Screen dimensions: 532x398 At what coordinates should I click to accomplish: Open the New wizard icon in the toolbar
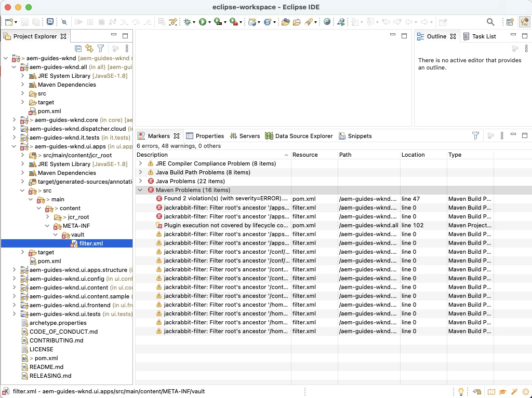point(9,22)
